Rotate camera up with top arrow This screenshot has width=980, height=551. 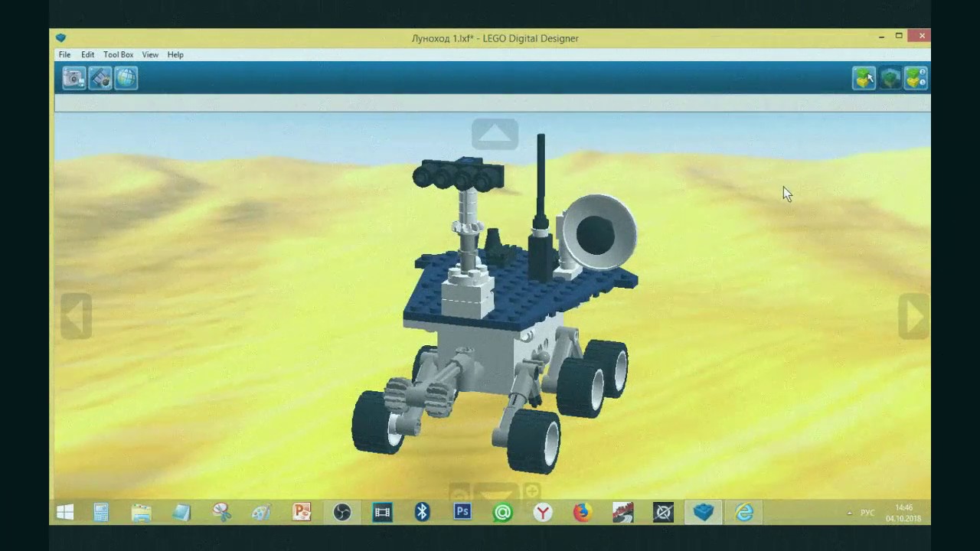coord(495,134)
